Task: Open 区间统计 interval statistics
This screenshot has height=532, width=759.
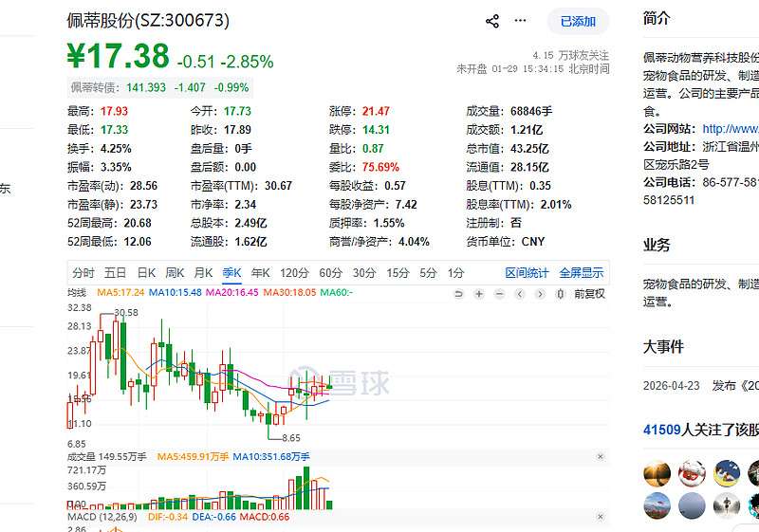Action: pyautogui.click(x=528, y=273)
